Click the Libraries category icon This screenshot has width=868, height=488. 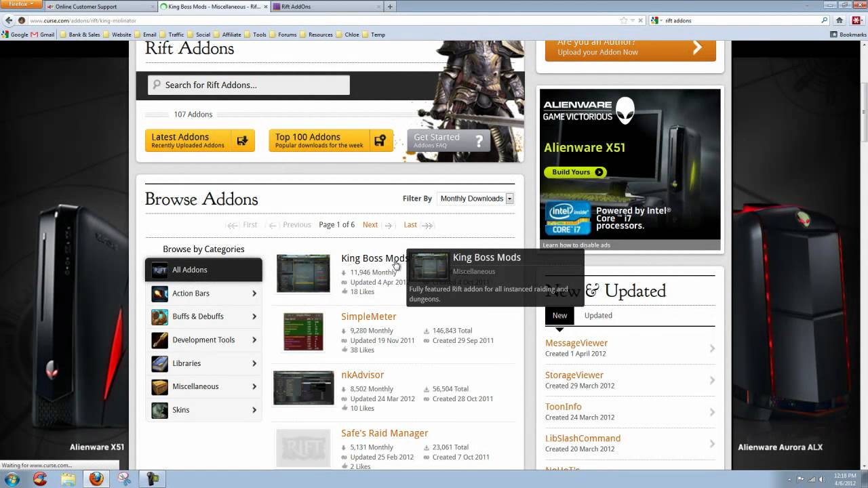pyautogui.click(x=159, y=363)
